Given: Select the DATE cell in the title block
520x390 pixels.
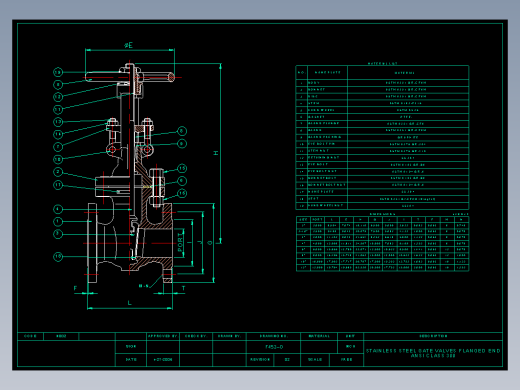Looking at the screenshot, I should point(131,360).
